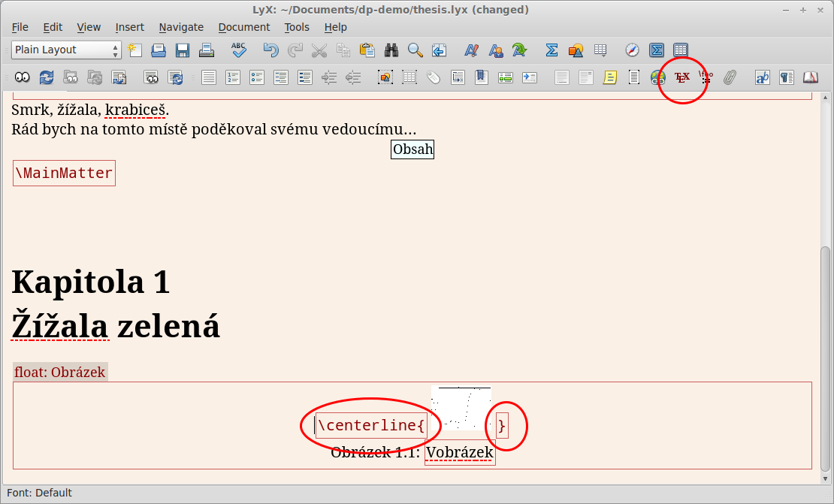Viewport: 834px width, 504px height.
Task: Click the \MainMatter TeX code box
Action: pos(64,174)
